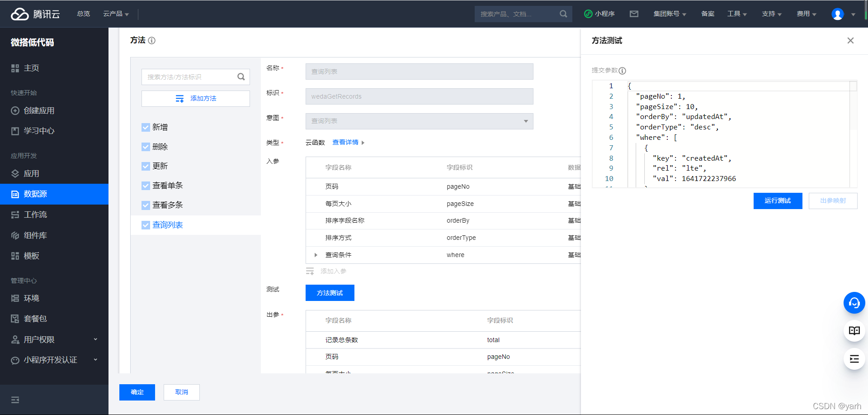Open the mini program icon link
The height and width of the screenshot is (415, 868).
[x=599, y=14]
